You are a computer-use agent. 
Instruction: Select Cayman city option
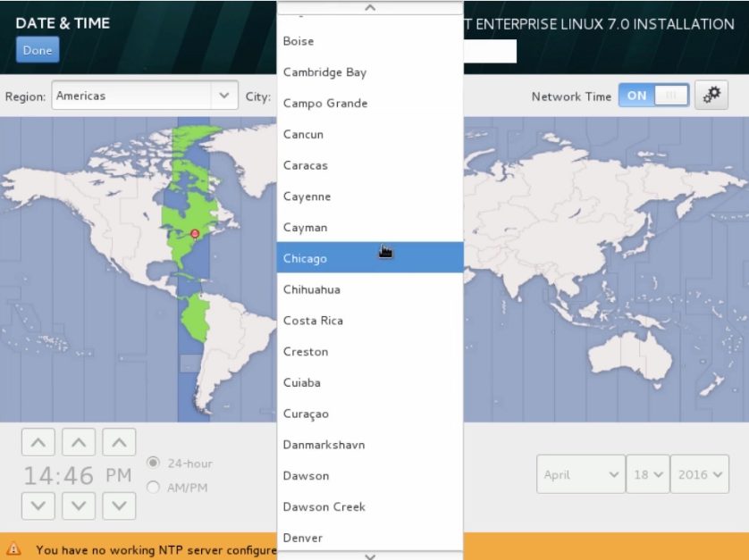(370, 227)
